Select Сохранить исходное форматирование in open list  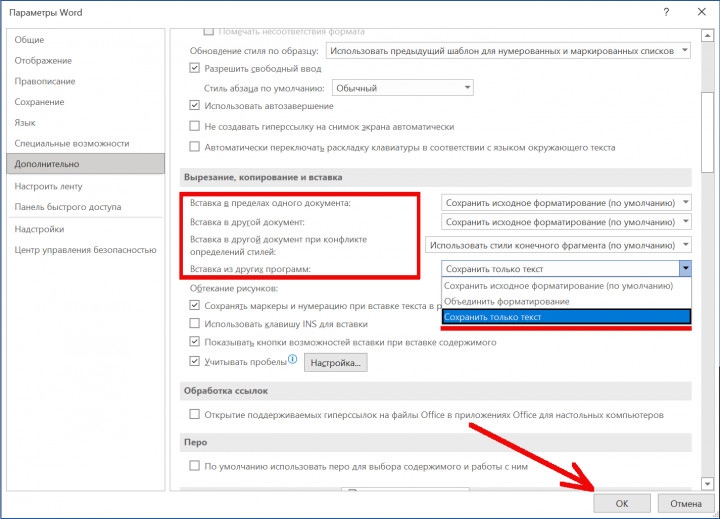566,285
